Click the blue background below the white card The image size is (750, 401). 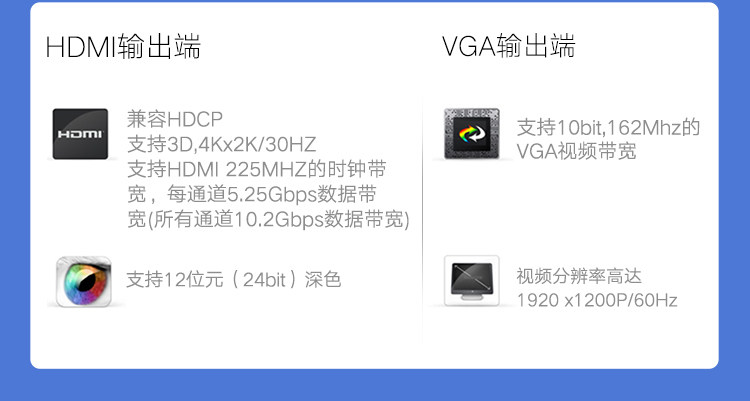(x=375, y=385)
